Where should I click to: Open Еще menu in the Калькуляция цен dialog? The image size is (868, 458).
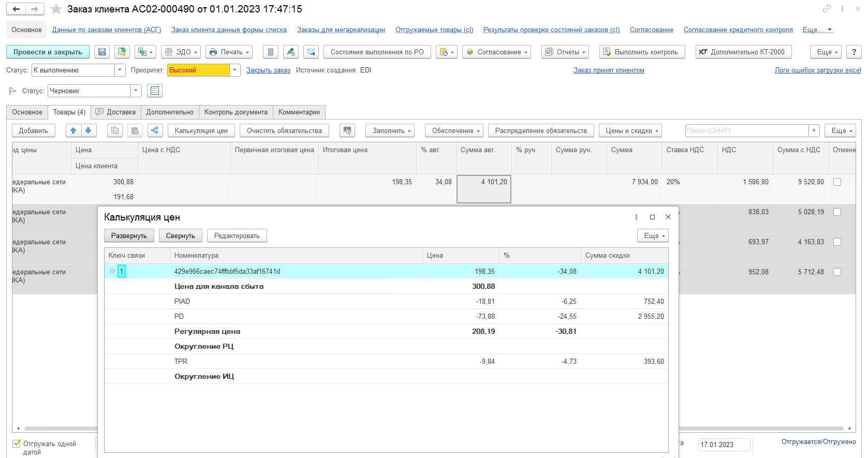coord(653,235)
